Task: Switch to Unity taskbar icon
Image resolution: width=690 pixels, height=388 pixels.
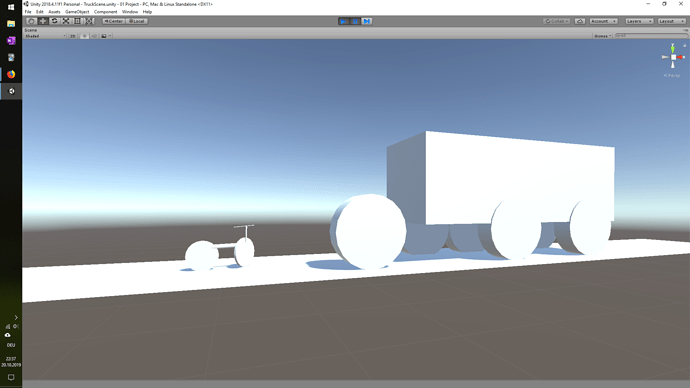Action: (x=11, y=91)
